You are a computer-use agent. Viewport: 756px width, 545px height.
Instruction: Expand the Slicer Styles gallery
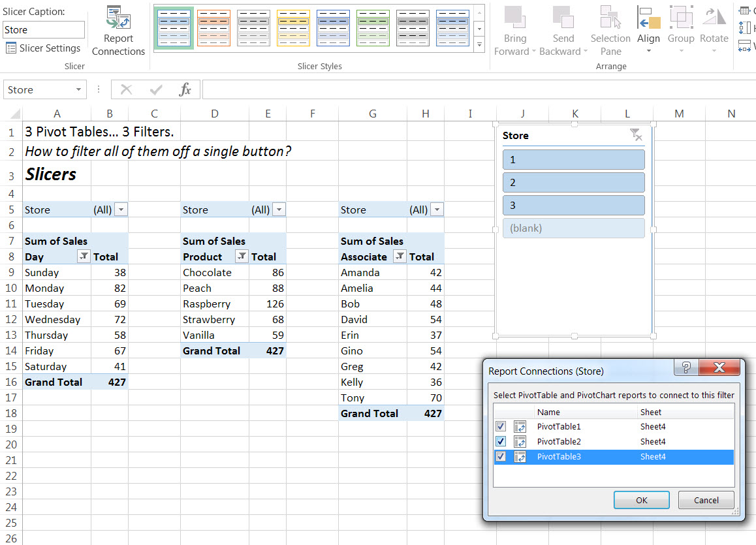(480, 46)
